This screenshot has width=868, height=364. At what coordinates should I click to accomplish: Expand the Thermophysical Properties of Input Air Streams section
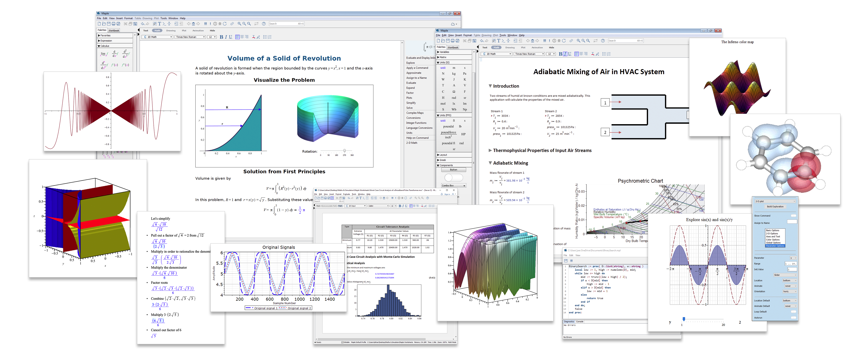(x=490, y=150)
